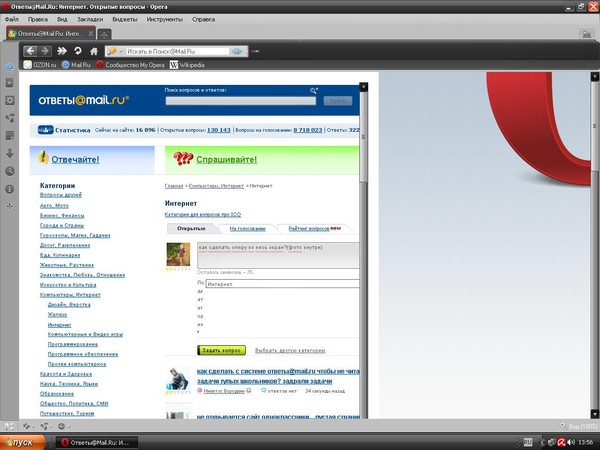Open the Home page icon
The width and height of the screenshot is (600, 450).
(94, 51)
